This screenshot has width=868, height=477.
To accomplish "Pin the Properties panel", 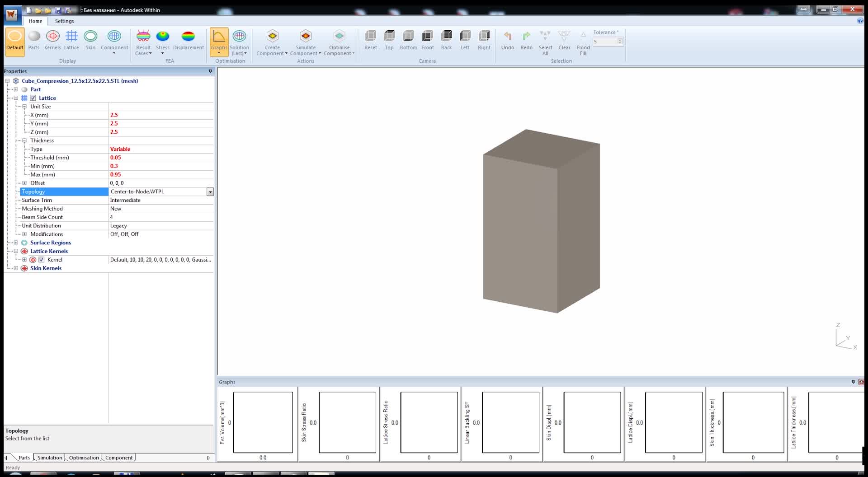I will 210,71.
